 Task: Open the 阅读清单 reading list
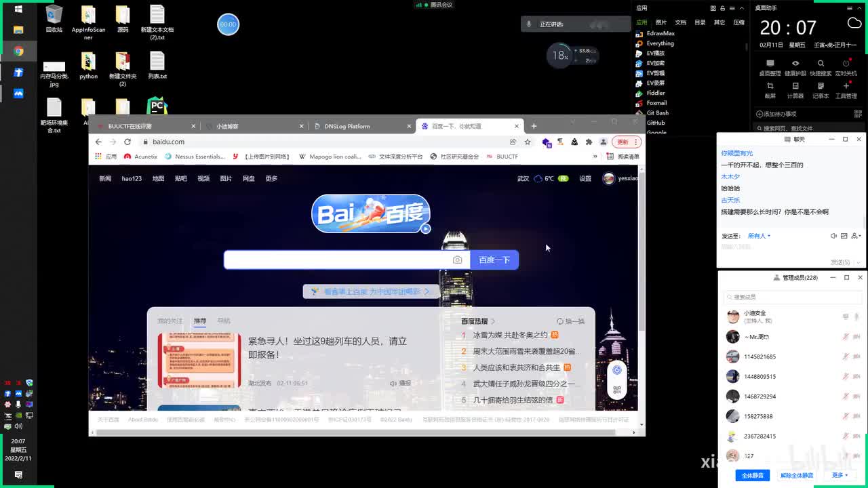pyautogui.click(x=623, y=157)
